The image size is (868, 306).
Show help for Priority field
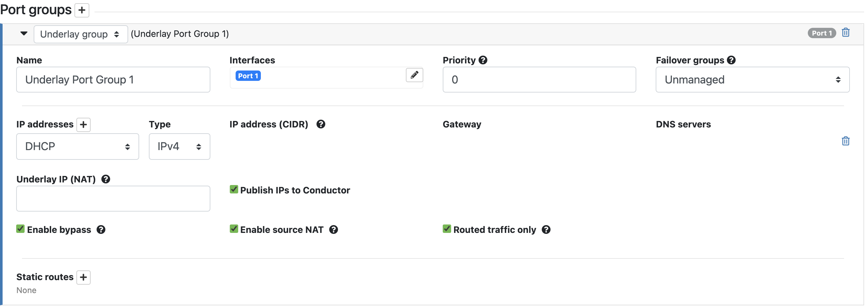tap(483, 60)
